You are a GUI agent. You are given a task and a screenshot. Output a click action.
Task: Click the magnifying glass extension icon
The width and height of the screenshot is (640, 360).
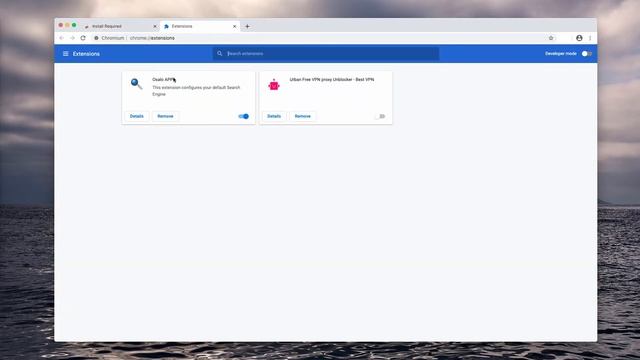(136, 84)
